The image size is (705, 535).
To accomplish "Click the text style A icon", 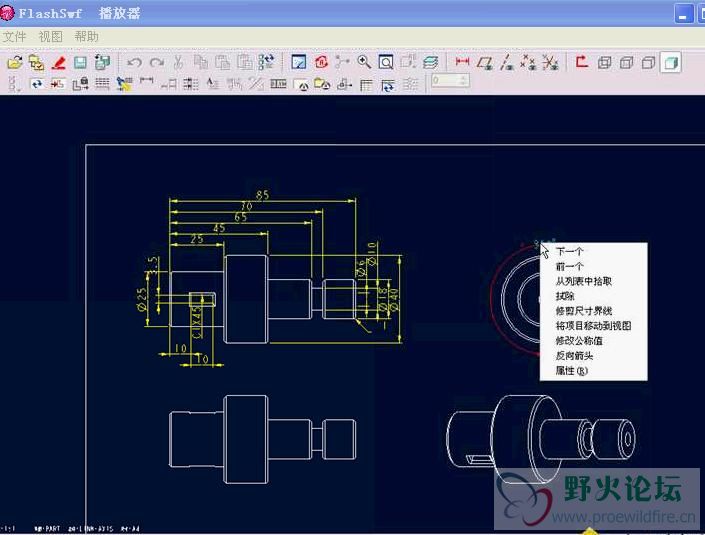I will click(x=212, y=84).
